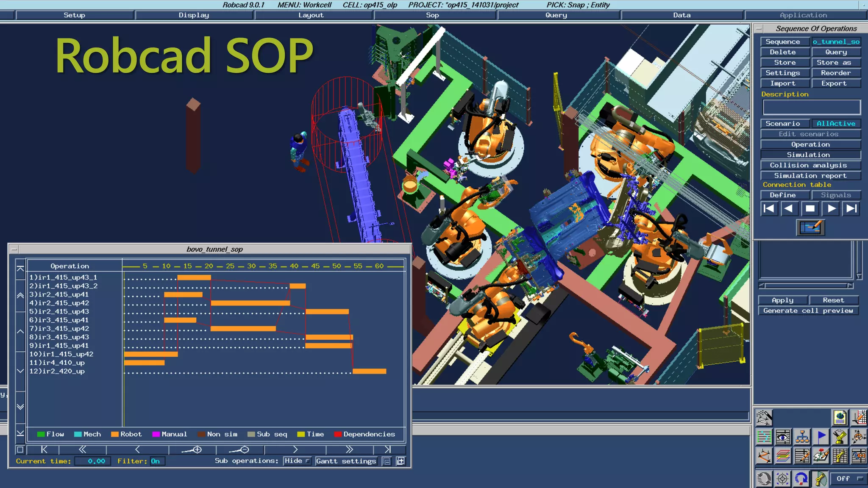Collapse the Sequence Of Operations panel

[x=759, y=29]
